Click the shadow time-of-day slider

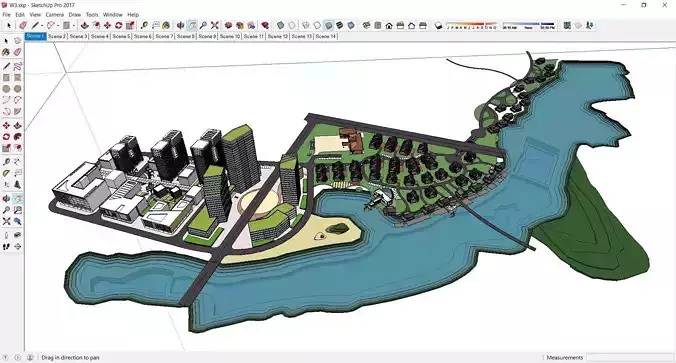(x=529, y=25)
